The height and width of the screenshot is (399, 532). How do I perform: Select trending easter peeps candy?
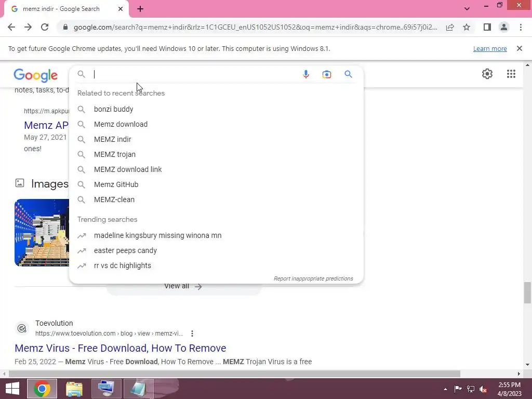[216, 250]
